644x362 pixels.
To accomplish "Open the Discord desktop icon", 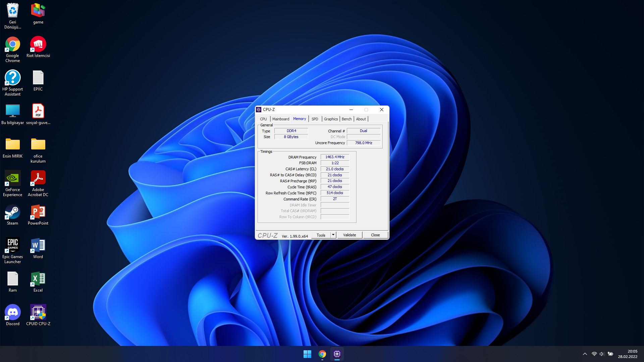I will coord(12,313).
